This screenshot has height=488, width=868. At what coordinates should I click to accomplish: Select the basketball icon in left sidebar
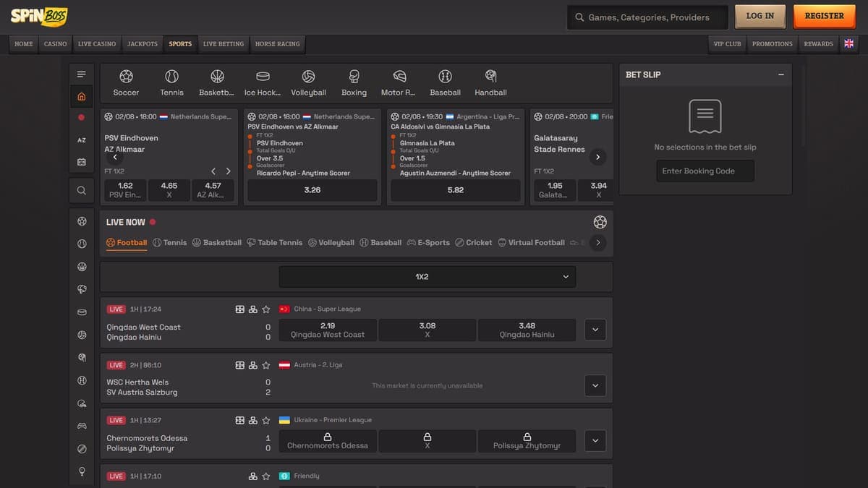(82, 267)
